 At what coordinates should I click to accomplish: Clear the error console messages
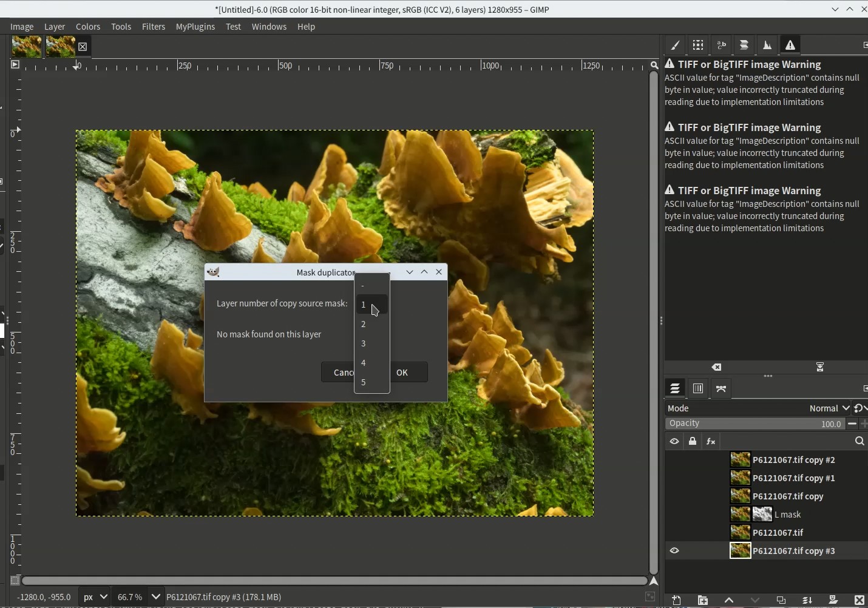click(717, 367)
